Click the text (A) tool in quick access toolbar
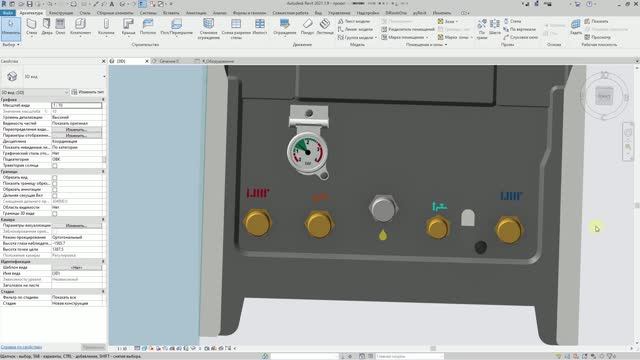 [112, 4]
